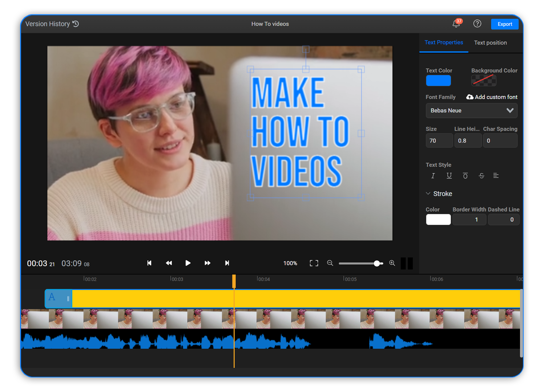Open the Bebas Neue font family dropdown
544x392 pixels.
[x=471, y=110]
